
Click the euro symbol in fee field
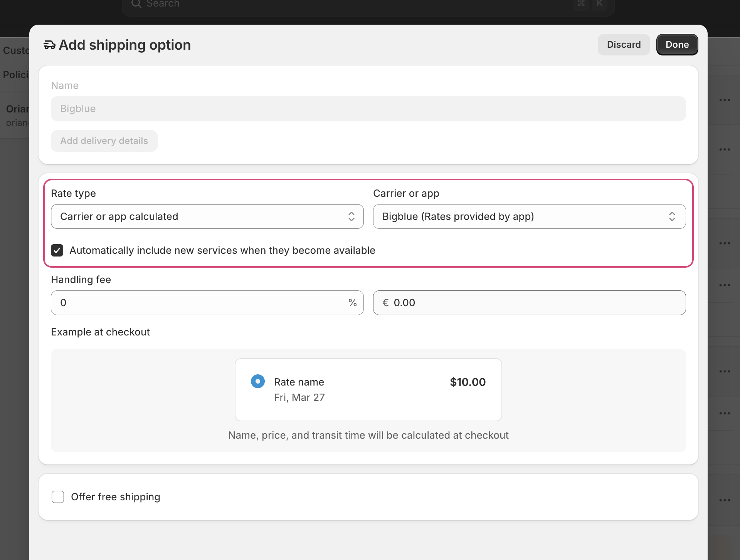coord(385,303)
